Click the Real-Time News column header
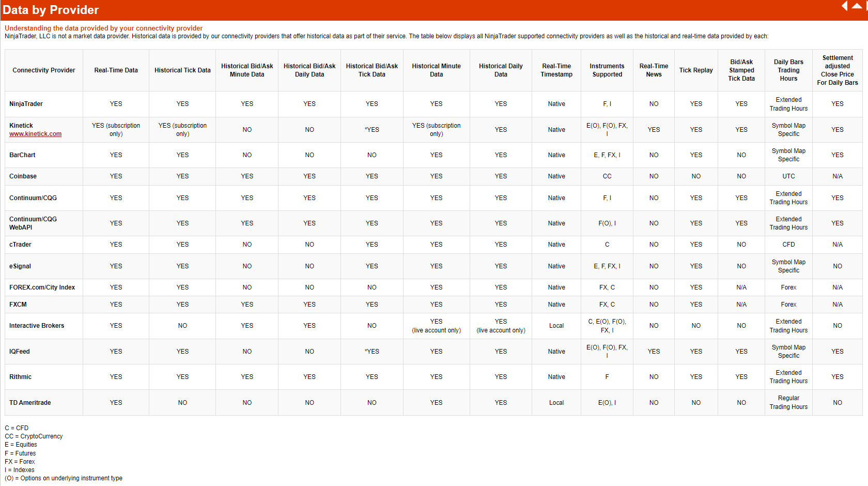868x486 pixels. tap(654, 70)
